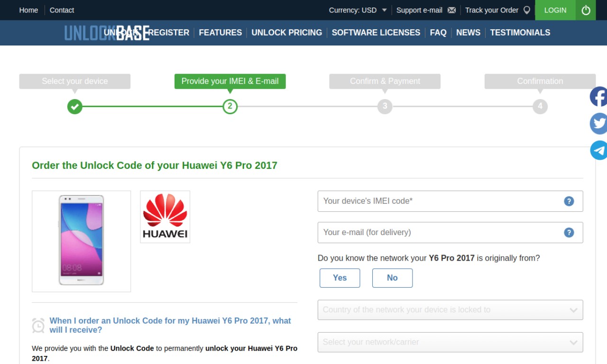Click the UnlockBase site logo
The image size is (607, 364).
[x=107, y=33]
